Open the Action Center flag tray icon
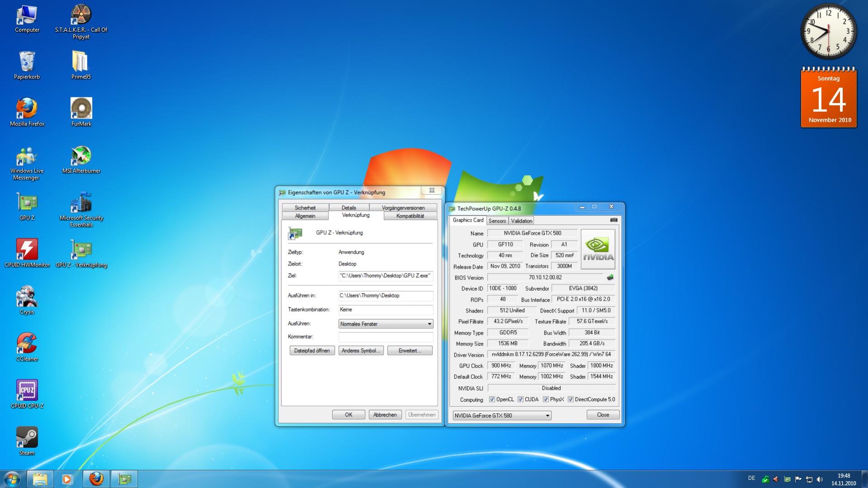Screen dimensions: 868x488 (798, 479)
